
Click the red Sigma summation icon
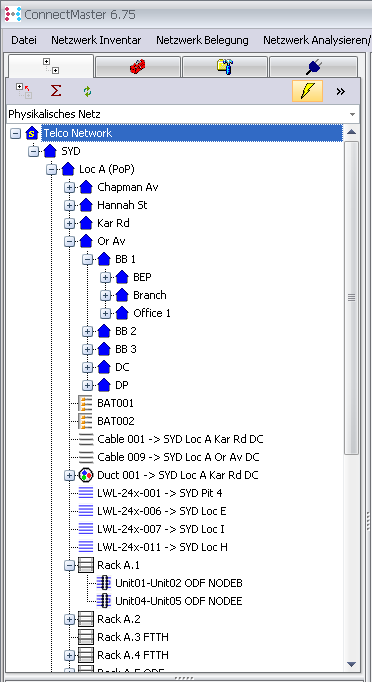[56, 91]
